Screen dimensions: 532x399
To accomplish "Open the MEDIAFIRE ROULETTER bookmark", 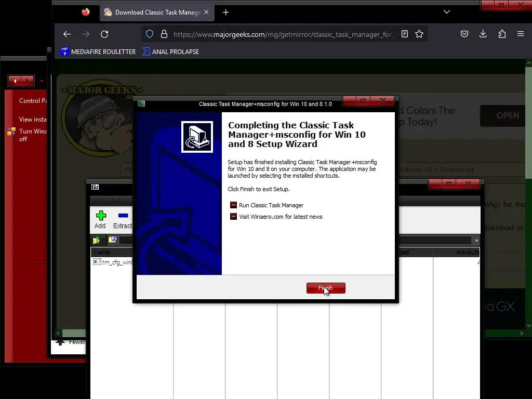I will click(98, 51).
